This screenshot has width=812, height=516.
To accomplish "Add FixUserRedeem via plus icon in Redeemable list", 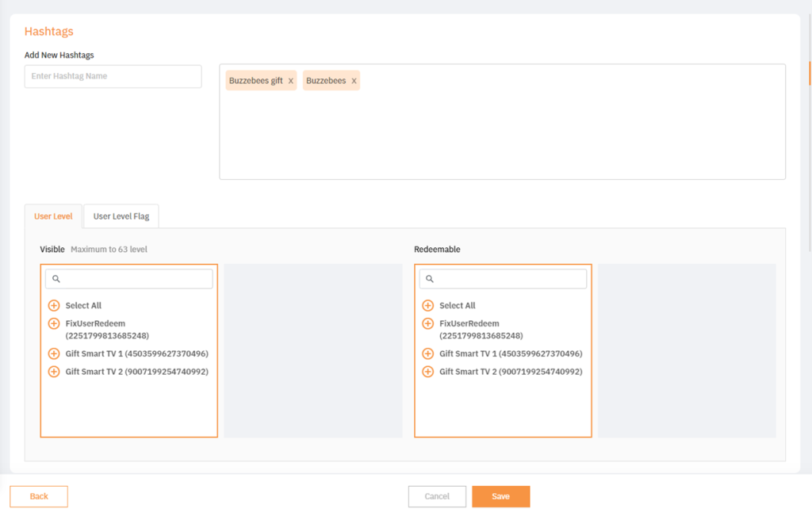I will pyautogui.click(x=428, y=323).
